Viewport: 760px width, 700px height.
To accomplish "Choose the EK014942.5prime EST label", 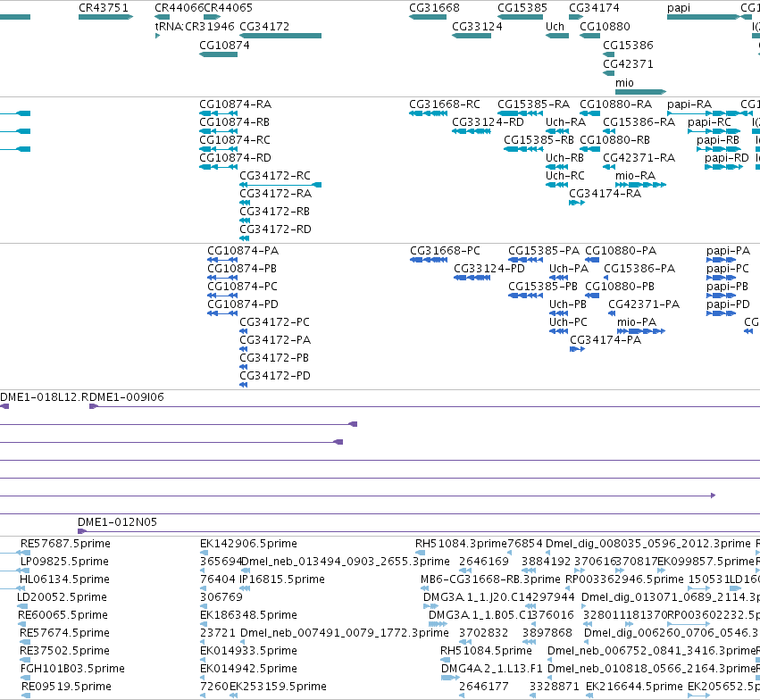I will 248,669.
